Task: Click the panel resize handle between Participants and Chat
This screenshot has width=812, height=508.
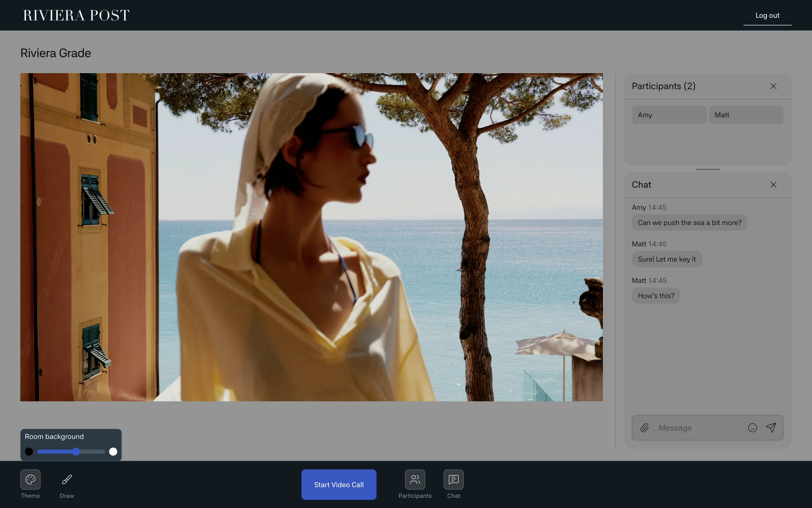Action: pos(708,169)
